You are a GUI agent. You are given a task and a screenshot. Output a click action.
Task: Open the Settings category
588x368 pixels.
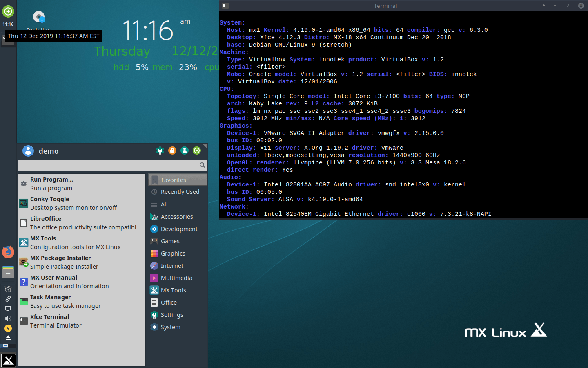click(178, 315)
